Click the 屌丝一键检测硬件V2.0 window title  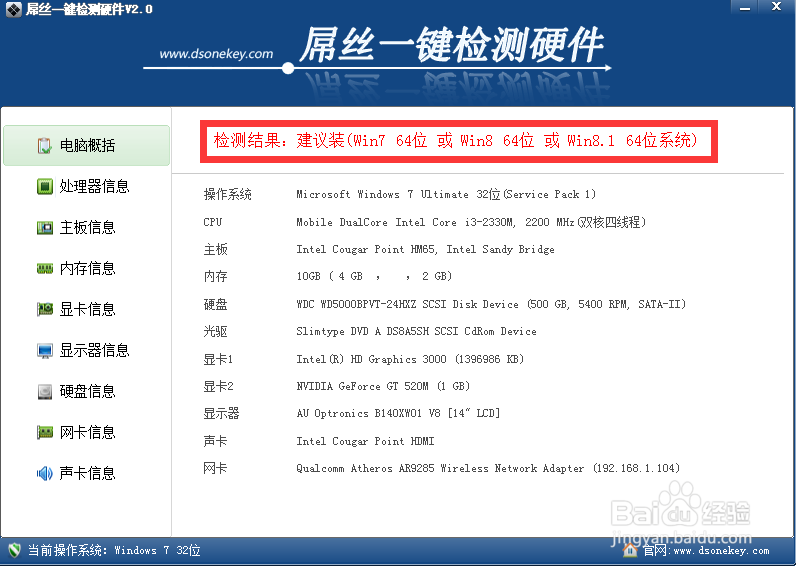coord(89,9)
